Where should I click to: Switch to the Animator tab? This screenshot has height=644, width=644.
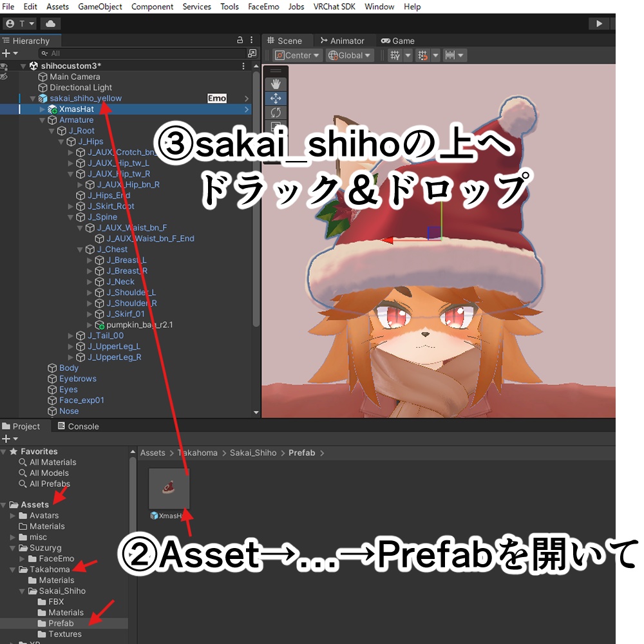tap(342, 41)
